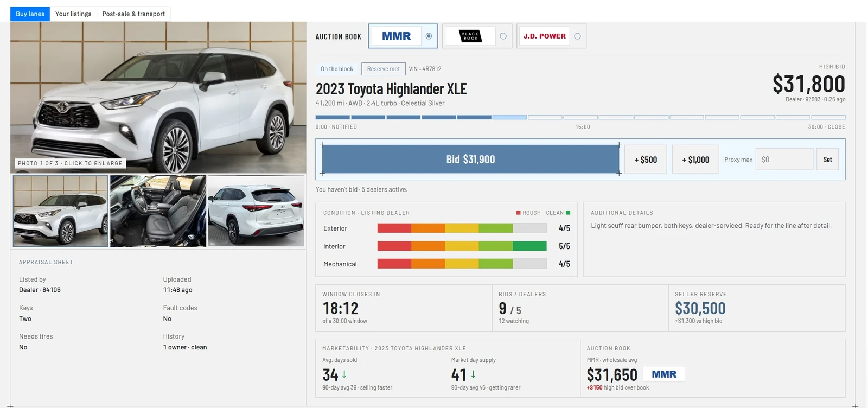868x408 pixels.
Task: Open the Buy lanes tab
Action: [x=30, y=14]
